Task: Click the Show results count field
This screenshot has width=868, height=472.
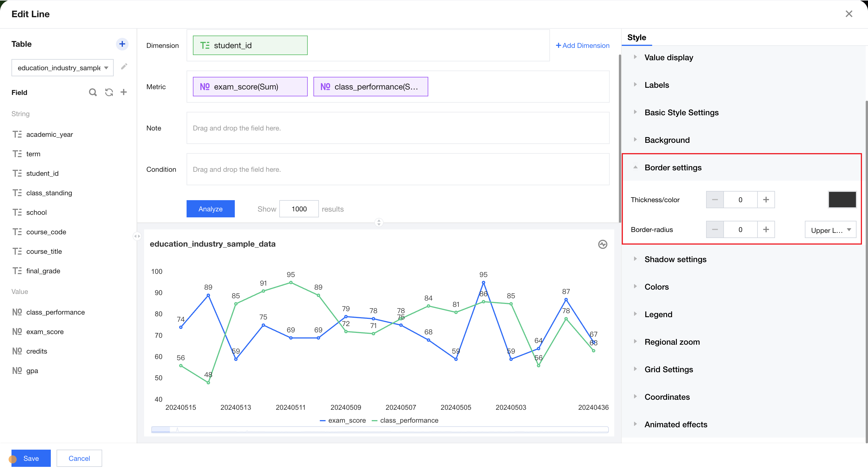Action: pyautogui.click(x=299, y=209)
